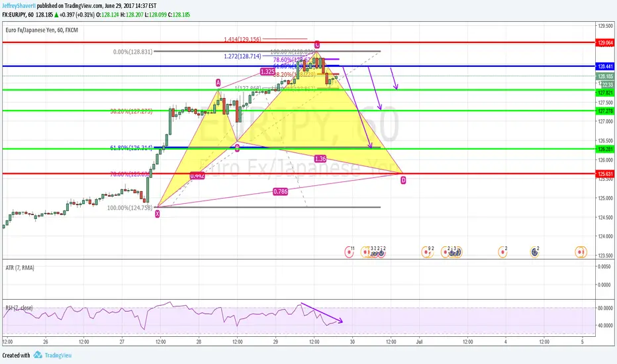The image size is (617, 364).
Task: Click the 1.36 ratio label
Action: click(x=320, y=159)
